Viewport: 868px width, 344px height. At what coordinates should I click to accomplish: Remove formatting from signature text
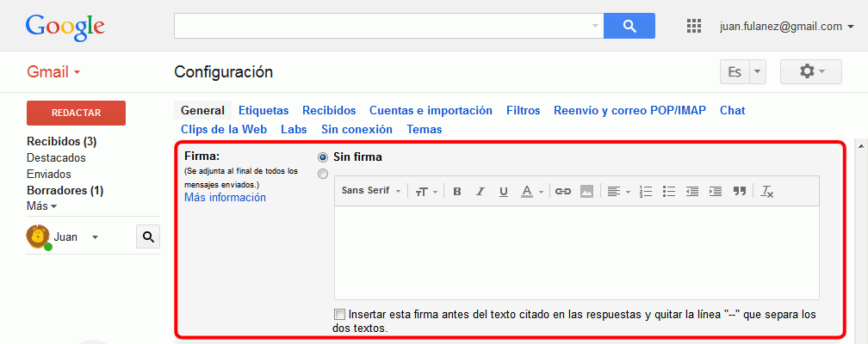click(x=766, y=192)
